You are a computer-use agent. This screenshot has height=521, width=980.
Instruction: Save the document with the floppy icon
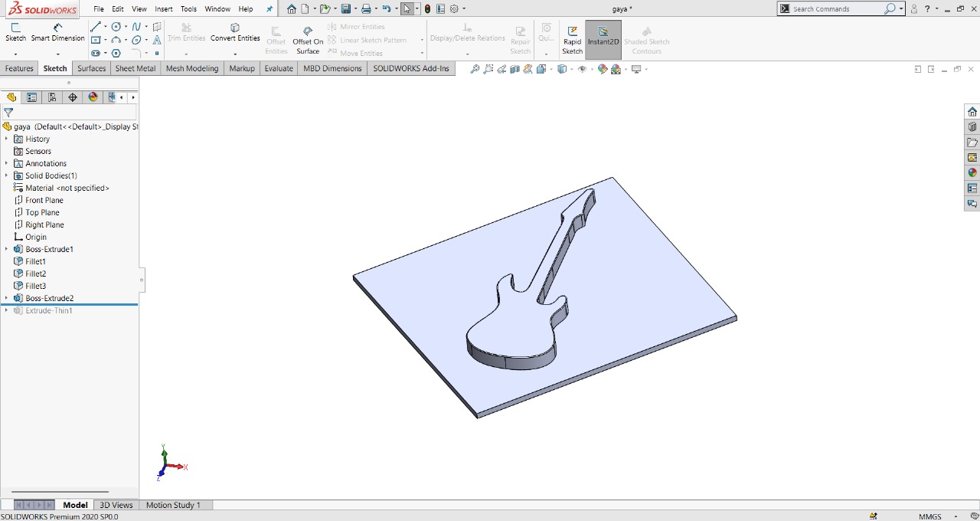[x=345, y=9]
